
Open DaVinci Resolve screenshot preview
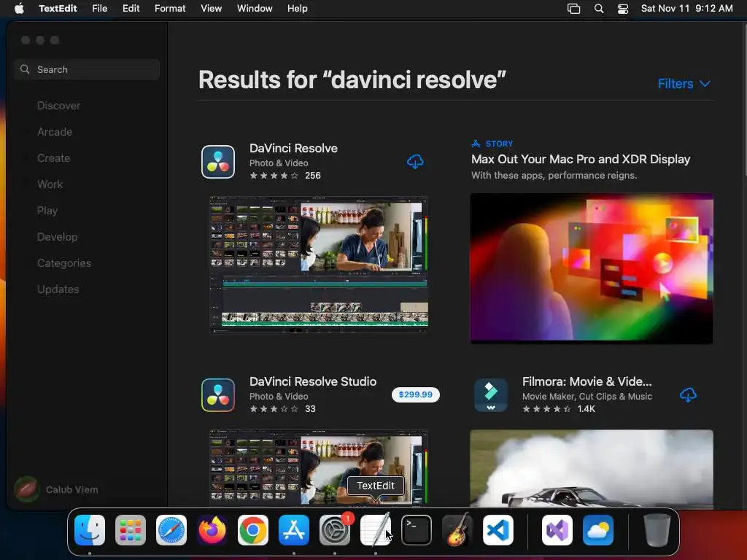pyautogui.click(x=319, y=264)
